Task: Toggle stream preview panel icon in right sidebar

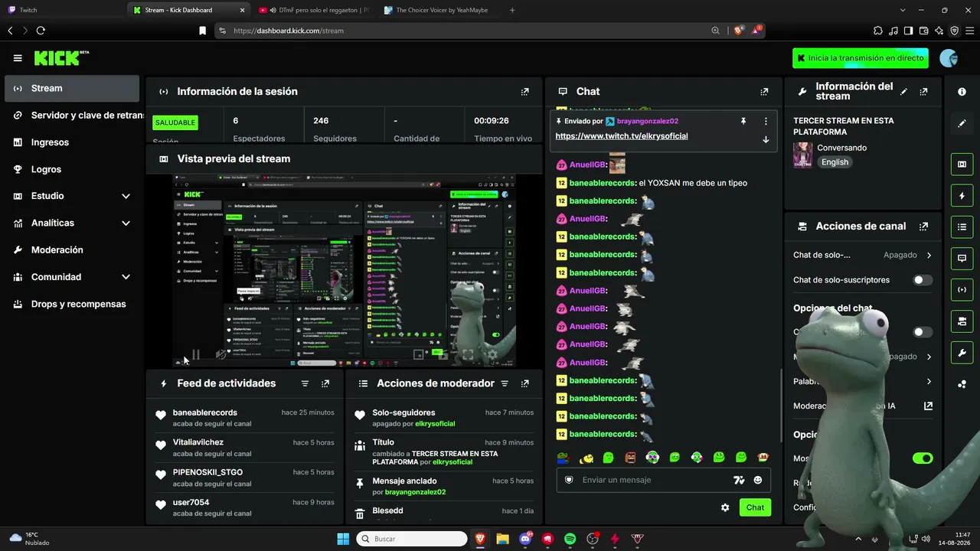Action: pyautogui.click(x=962, y=164)
